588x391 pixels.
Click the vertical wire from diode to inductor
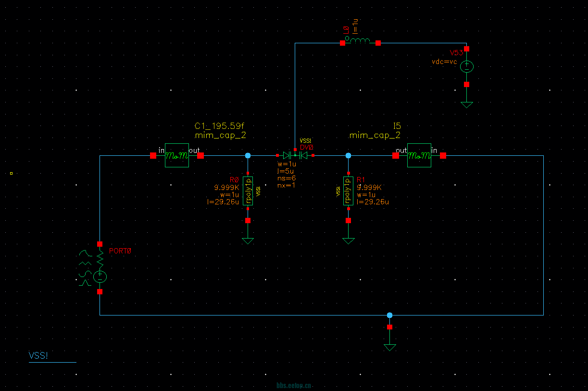(x=295, y=96)
